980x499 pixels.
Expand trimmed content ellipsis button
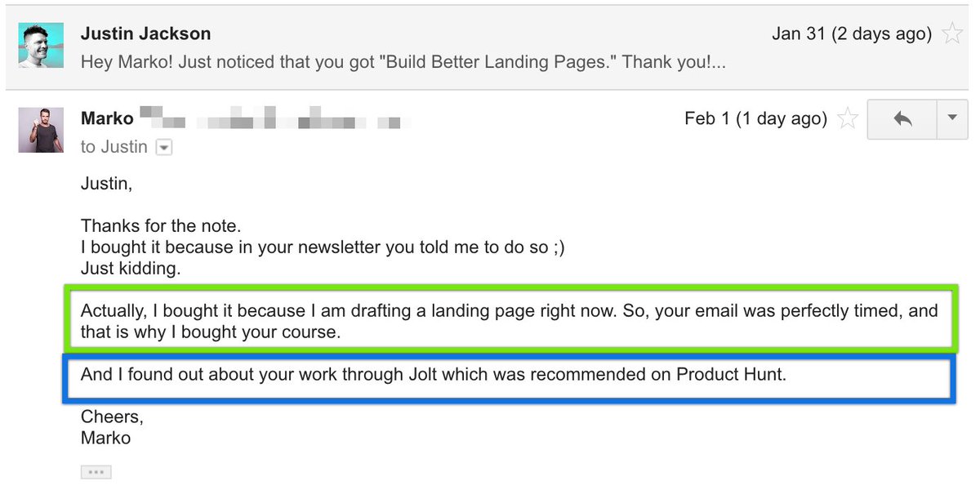(x=96, y=472)
